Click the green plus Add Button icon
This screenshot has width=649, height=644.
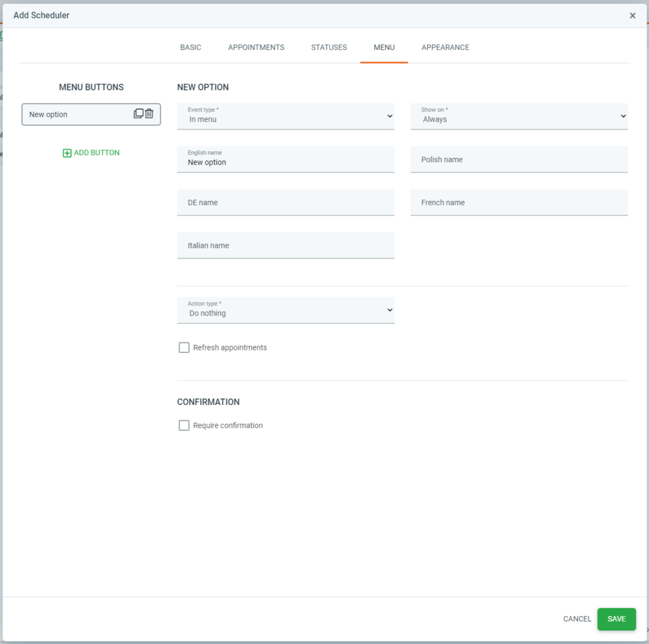coord(67,153)
